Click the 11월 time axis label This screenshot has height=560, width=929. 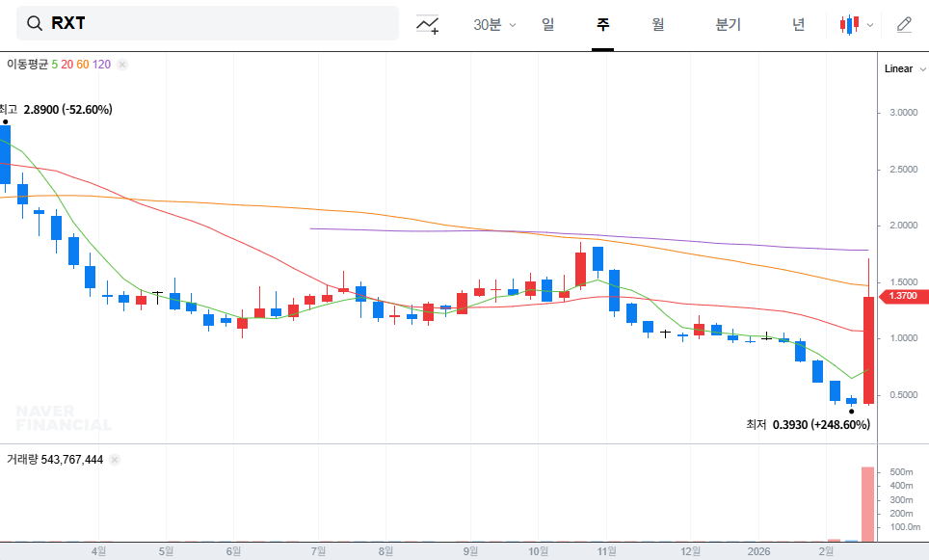[x=606, y=551]
